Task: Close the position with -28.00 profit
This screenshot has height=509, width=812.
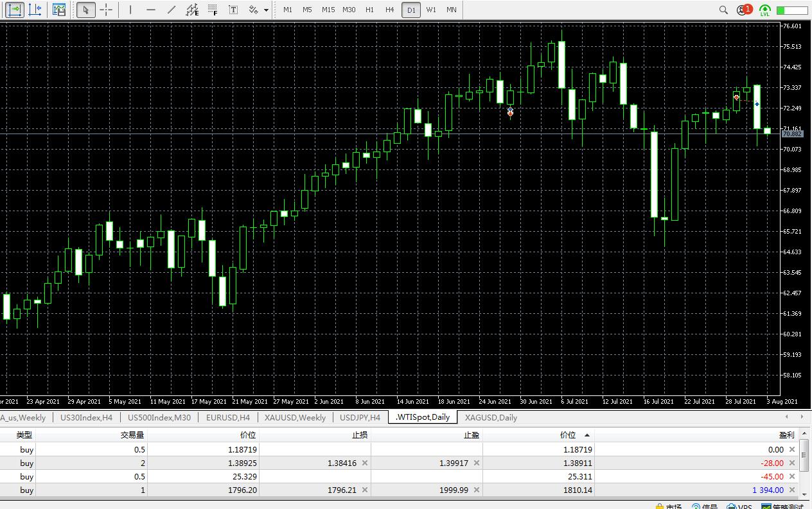Action: (792, 463)
